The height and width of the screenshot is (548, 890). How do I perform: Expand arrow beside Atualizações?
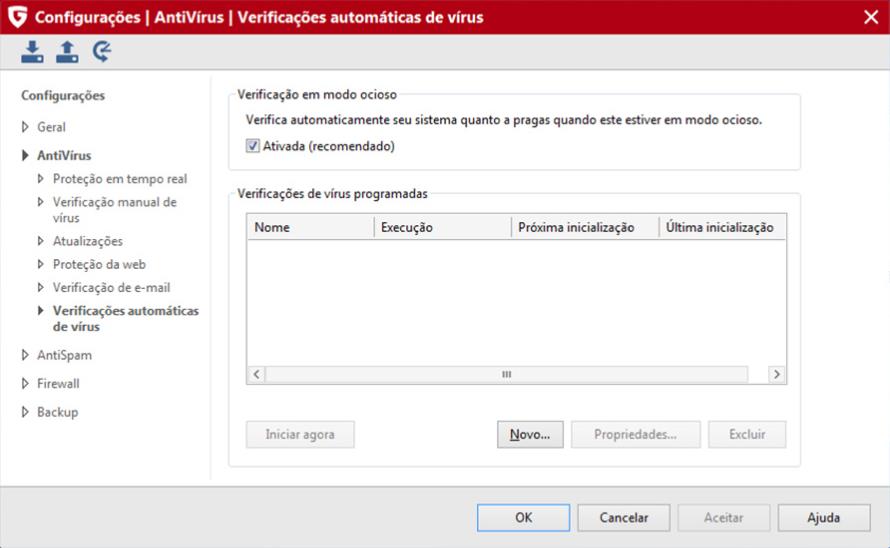pos(40,241)
